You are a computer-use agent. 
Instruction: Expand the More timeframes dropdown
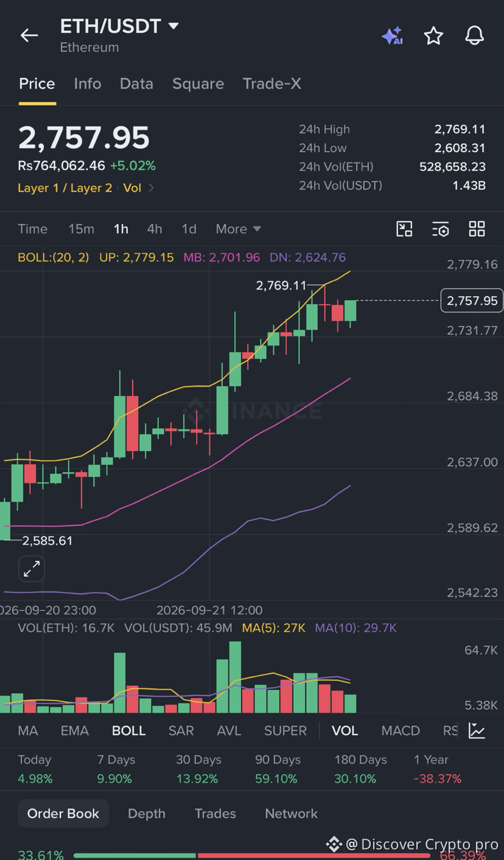239,229
